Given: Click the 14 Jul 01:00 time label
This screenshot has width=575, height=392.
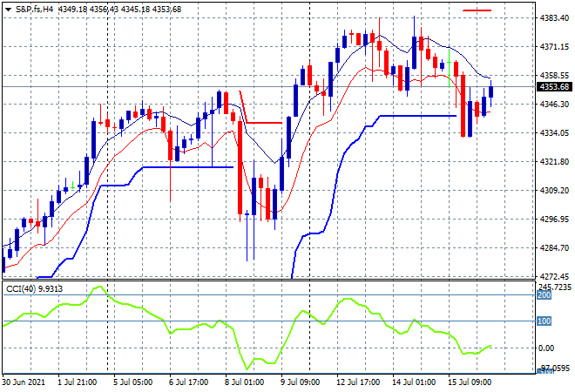Looking at the screenshot, I should click(x=414, y=382).
